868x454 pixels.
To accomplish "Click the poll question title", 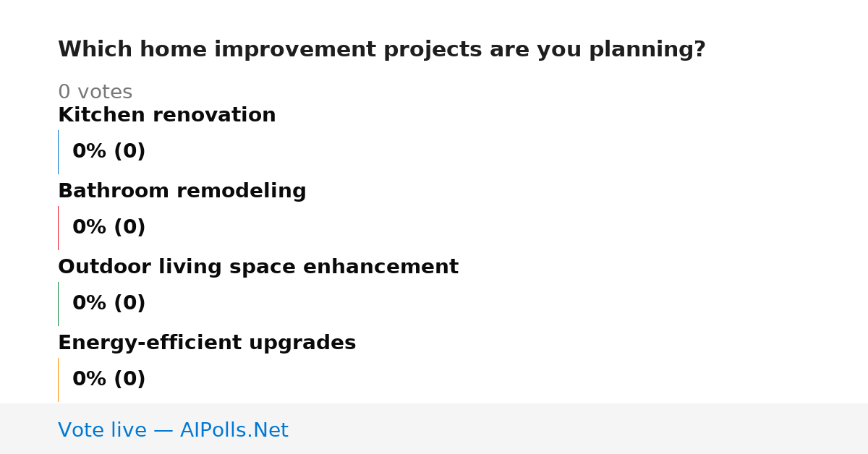I will coord(381,50).
